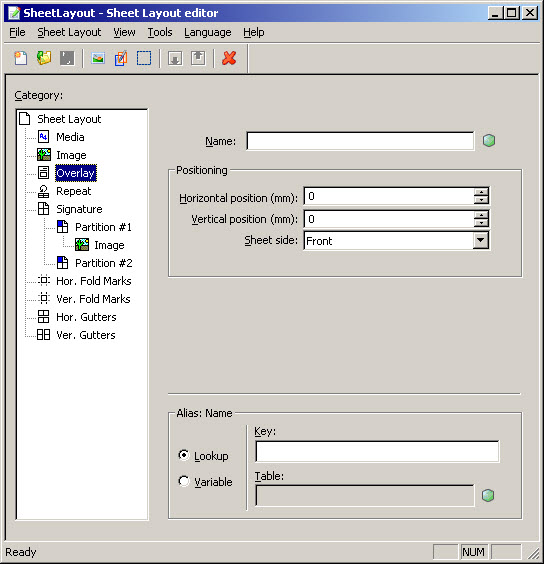The image size is (544, 564).
Task: Select Partition #2 in the category tree
Action: (x=104, y=263)
